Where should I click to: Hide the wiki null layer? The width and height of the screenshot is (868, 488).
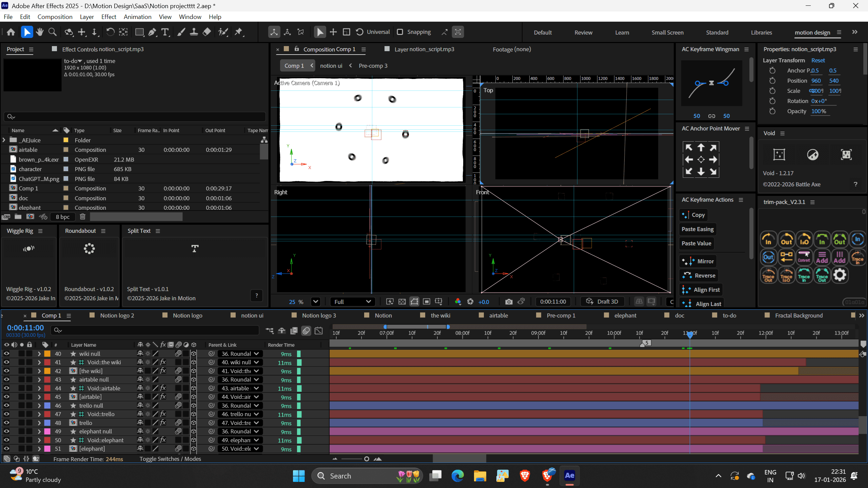[6, 353]
